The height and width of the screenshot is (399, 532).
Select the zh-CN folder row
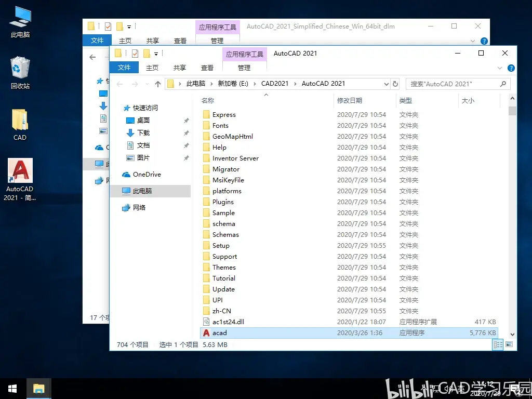(x=350, y=311)
